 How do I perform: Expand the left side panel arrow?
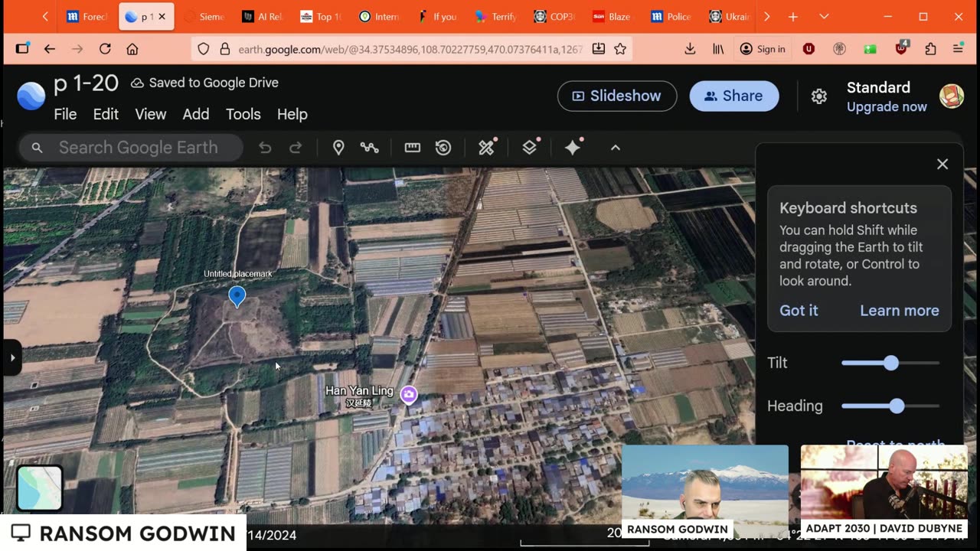click(12, 357)
